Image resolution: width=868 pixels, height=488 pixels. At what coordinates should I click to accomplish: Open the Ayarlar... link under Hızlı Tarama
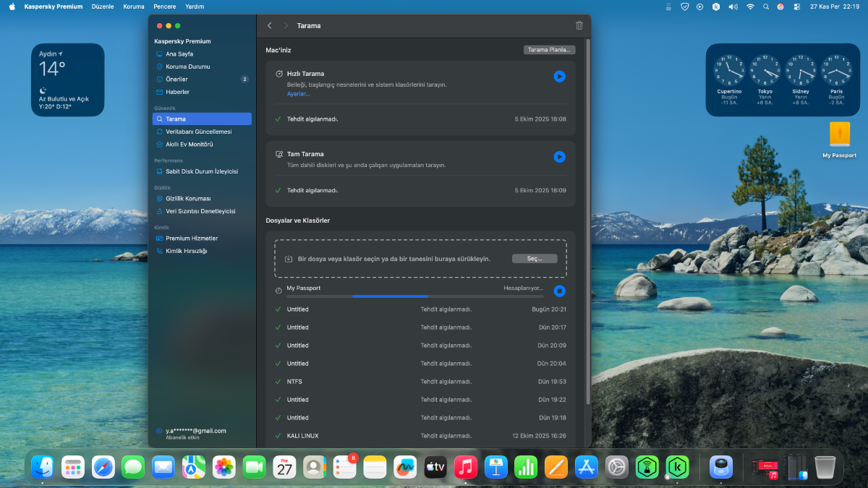(298, 94)
